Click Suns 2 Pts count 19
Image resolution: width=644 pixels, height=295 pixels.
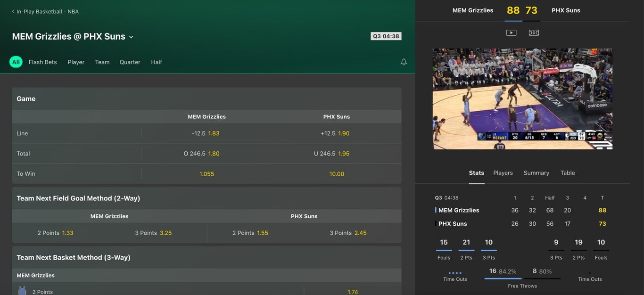pos(578,242)
